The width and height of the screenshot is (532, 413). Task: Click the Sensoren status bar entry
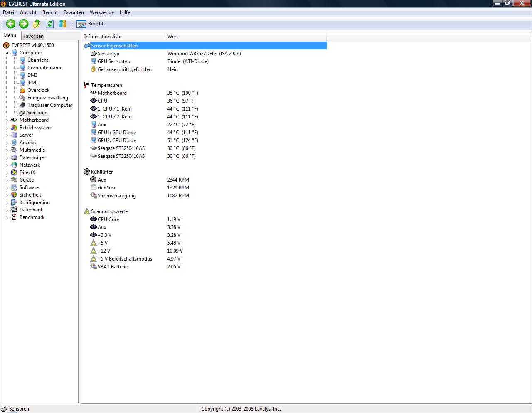[15, 409]
